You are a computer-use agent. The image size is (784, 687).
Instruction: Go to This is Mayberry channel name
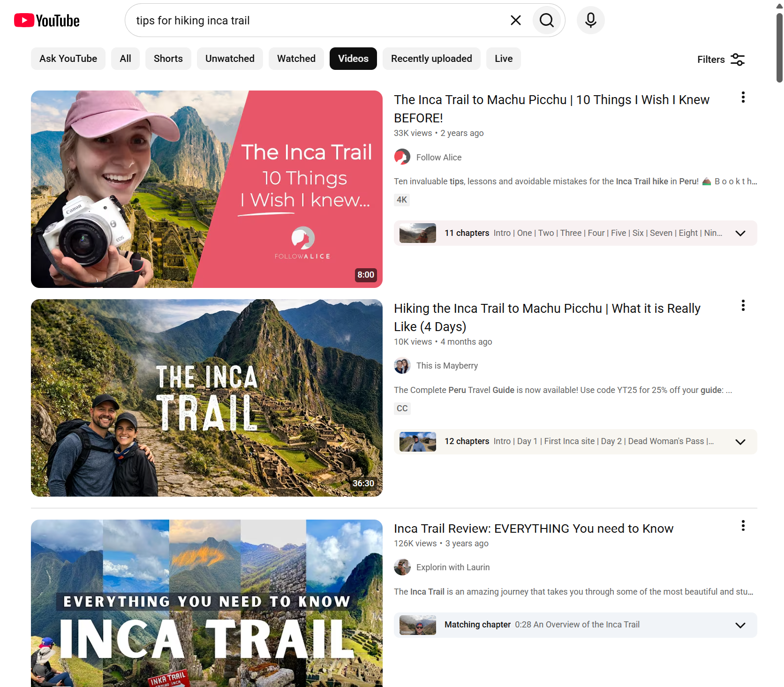coord(447,366)
